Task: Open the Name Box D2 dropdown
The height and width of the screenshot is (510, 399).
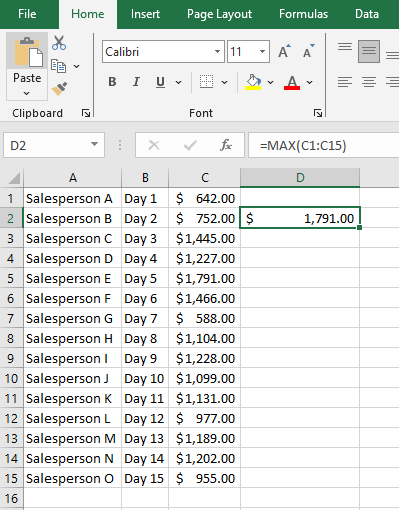Action: pos(95,144)
